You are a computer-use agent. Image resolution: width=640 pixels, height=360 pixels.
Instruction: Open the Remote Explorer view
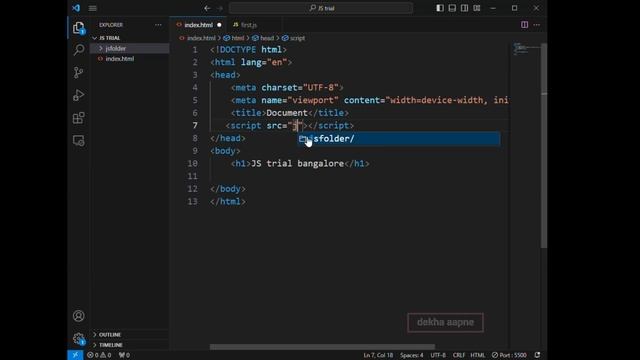tap(79, 141)
